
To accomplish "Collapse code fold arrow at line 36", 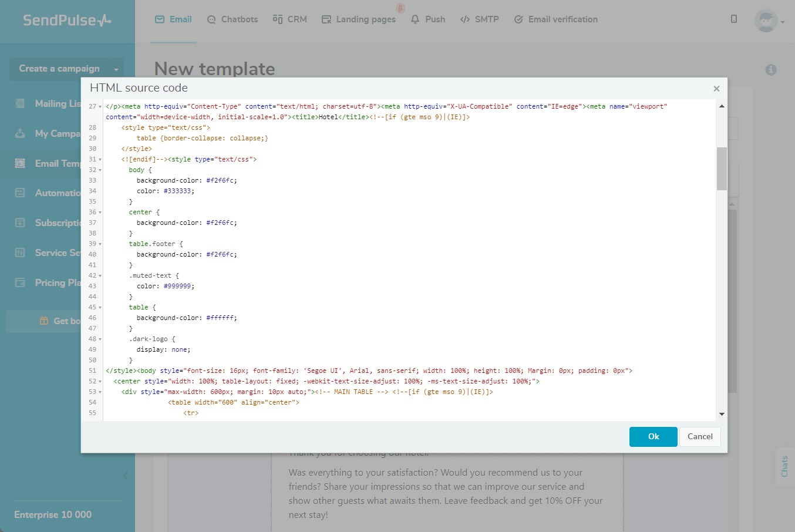I will (100, 213).
